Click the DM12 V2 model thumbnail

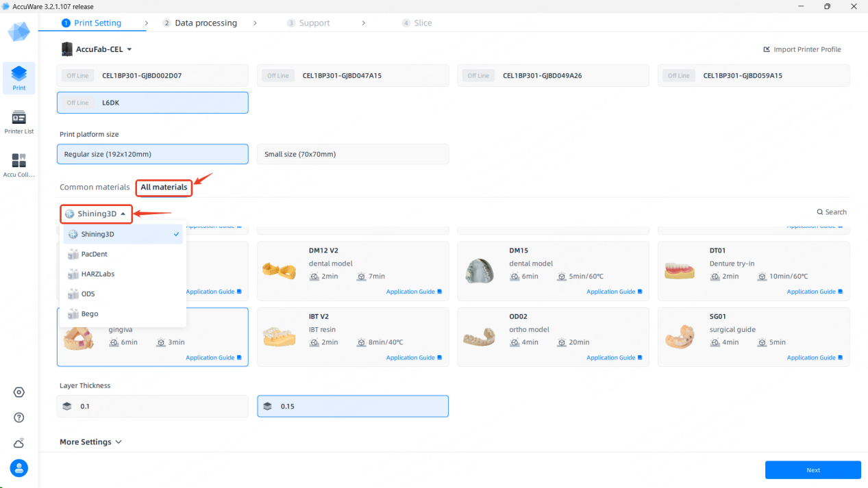click(x=279, y=270)
